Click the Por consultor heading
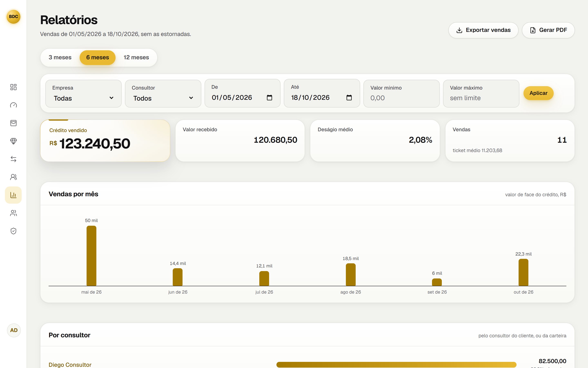The image size is (588, 368). click(x=69, y=335)
